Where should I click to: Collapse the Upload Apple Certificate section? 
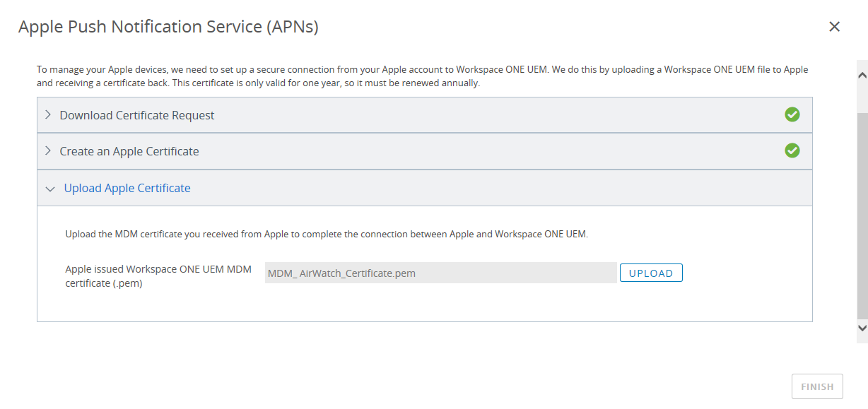pyautogui.click(x=49, y=189)
